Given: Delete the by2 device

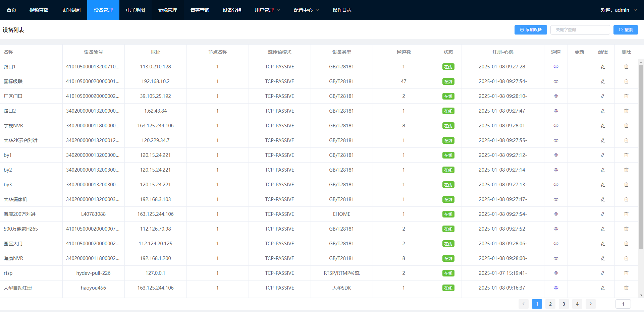Looking at the screenshot, I should pyautogui.click(x=626, y=170).
